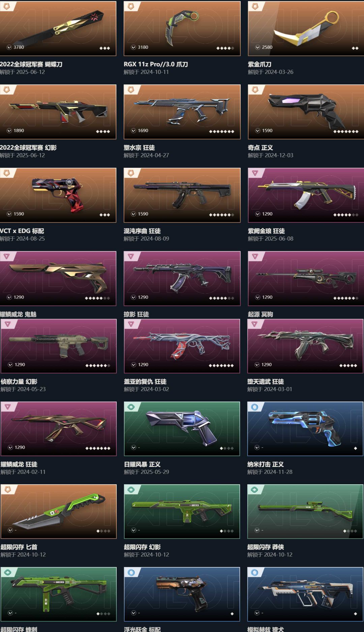
Task: Click the blue tier icon on 浮光跃金 标配
Action: pos(131,572)
